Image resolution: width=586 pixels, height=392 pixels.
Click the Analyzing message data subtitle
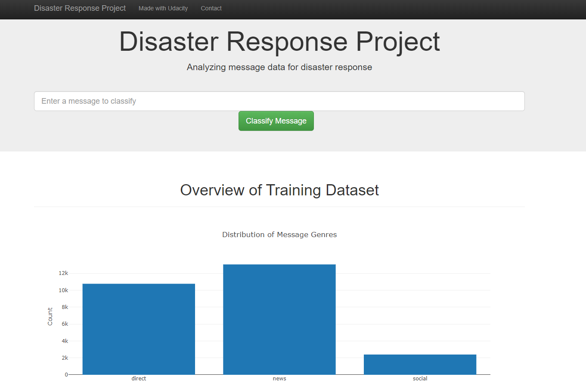pos(279,67)
